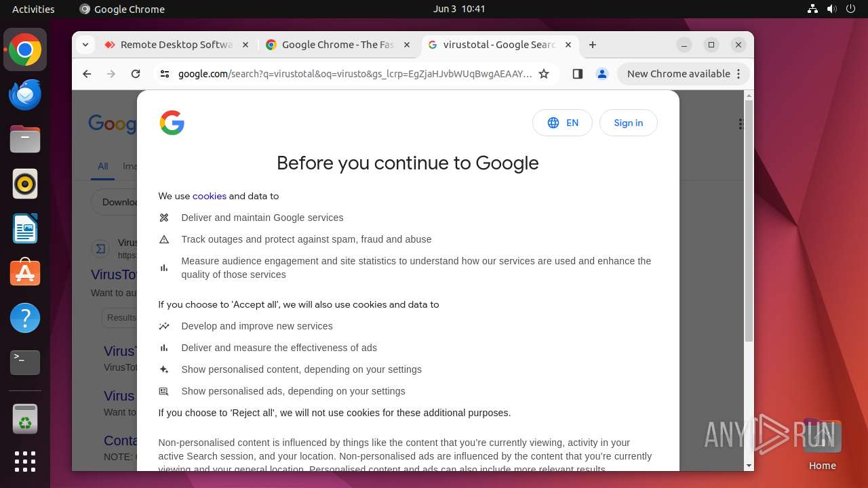Close the Google Chrome - The Fas tab
The width and height of the screenshot is (868, 488).
point(407,45)
